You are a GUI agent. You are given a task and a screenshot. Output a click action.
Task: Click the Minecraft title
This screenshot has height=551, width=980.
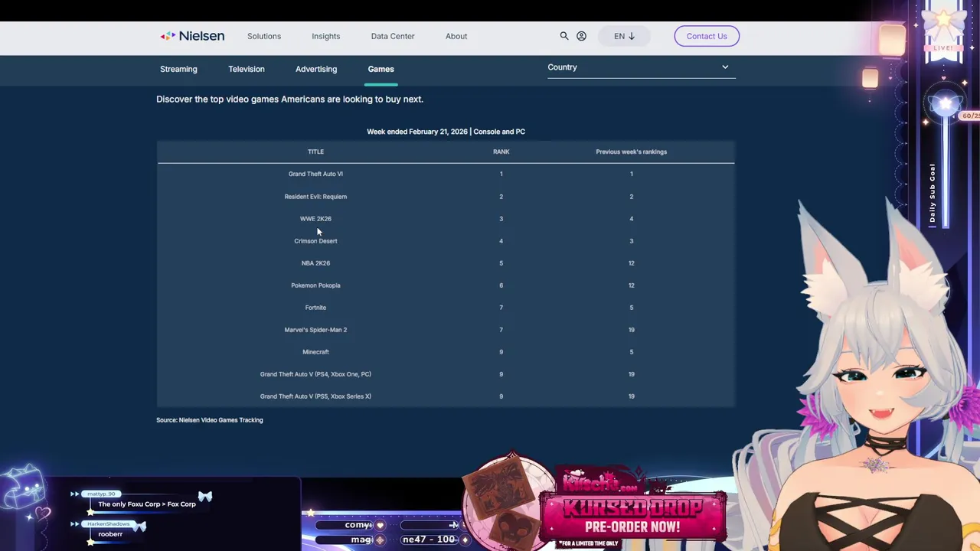pyautogui.click(x=315, y=352)
